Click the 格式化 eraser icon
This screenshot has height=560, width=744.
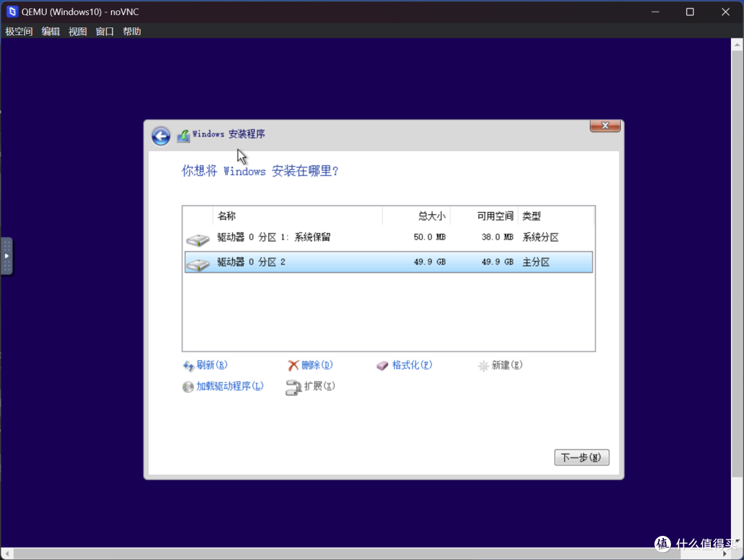pos(382,366)
